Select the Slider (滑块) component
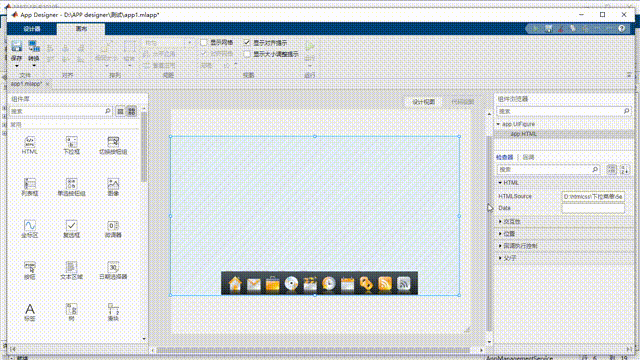 113,312
